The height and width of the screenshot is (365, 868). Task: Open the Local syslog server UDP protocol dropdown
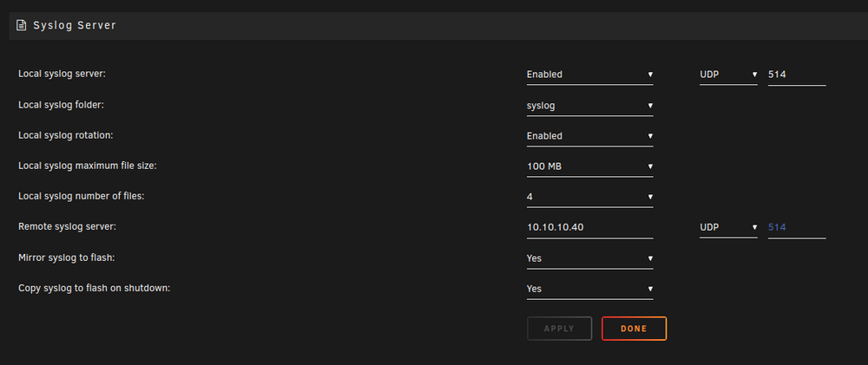(728, 75)
